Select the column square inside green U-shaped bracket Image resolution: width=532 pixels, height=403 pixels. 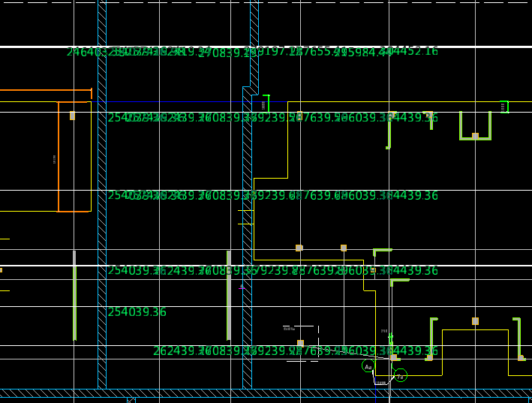pos(475,137)
